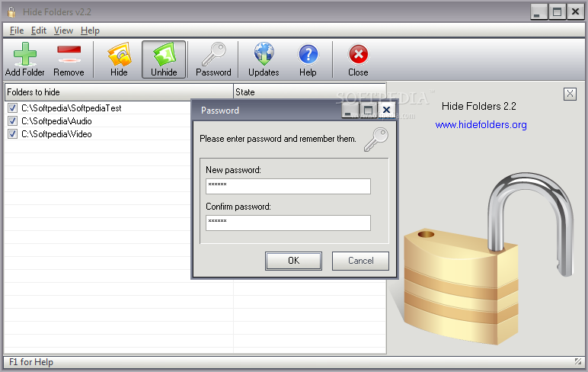588x372 pixels.
Task: Confirm the password with OK
Action: 293,261
